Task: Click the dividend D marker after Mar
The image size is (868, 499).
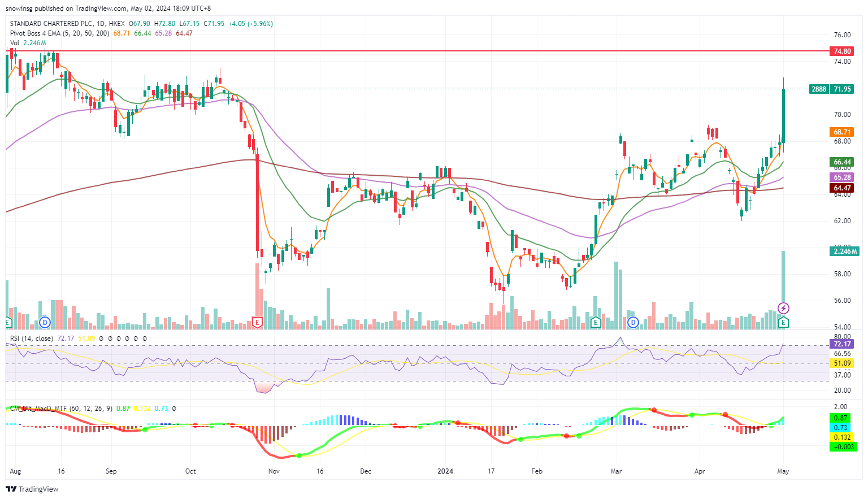Action: 633,323
